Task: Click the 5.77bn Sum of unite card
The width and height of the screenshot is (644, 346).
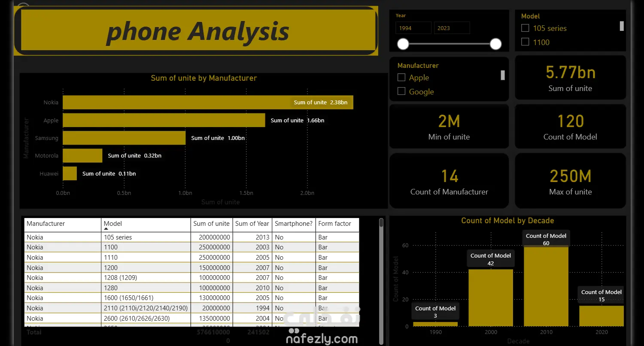Action: point(570,78)
